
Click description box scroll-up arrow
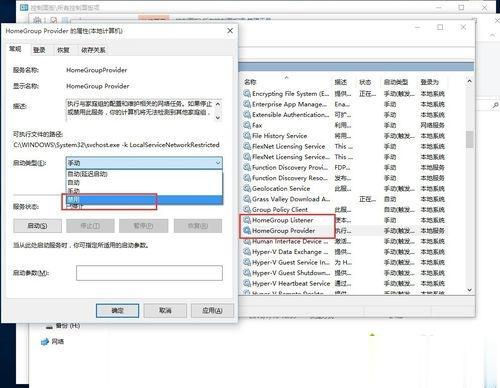click(218, 104)
